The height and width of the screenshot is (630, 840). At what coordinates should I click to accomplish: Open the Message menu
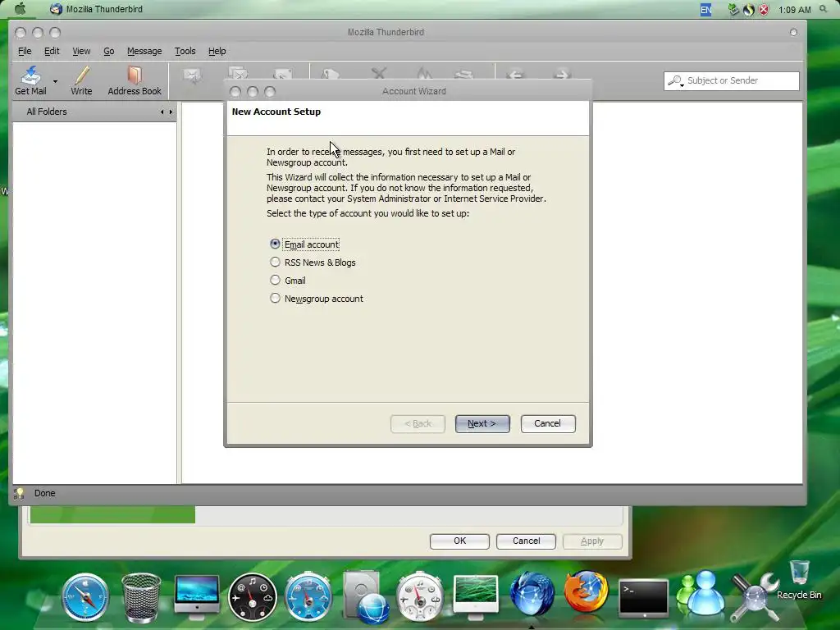click(144, 51)
